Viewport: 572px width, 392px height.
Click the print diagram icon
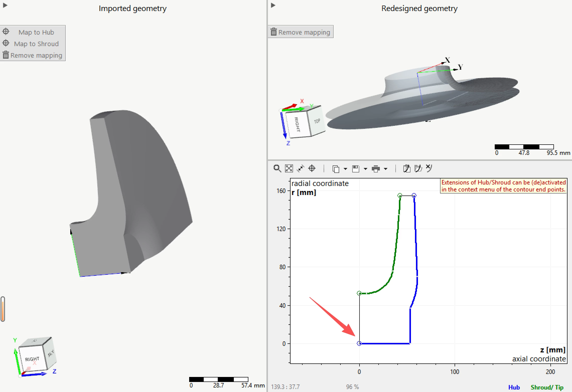pos(376,169)
